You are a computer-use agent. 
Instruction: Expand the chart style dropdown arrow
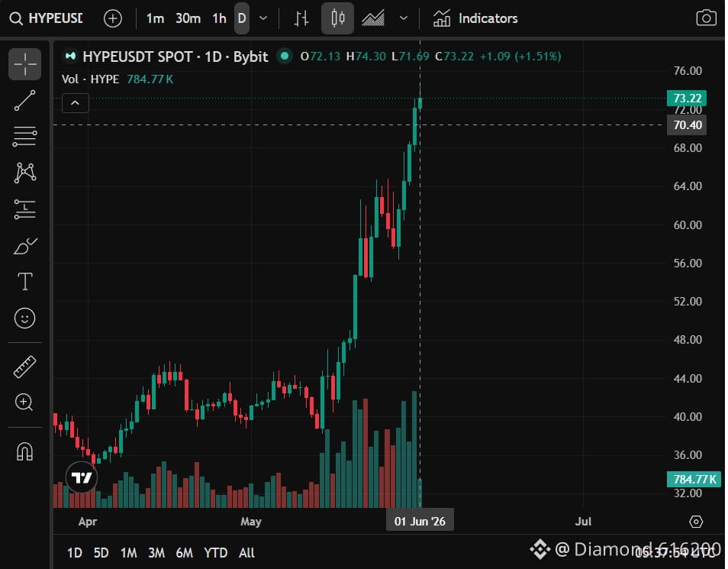(404, 18)
